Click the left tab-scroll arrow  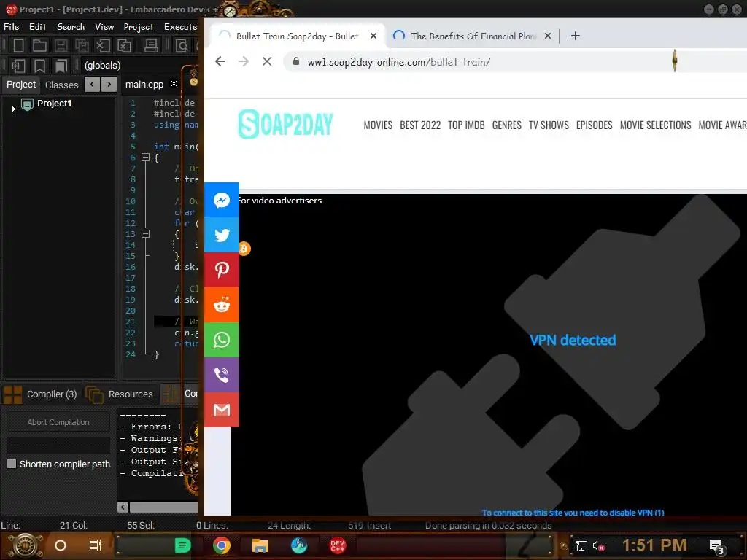pos(92,85)
